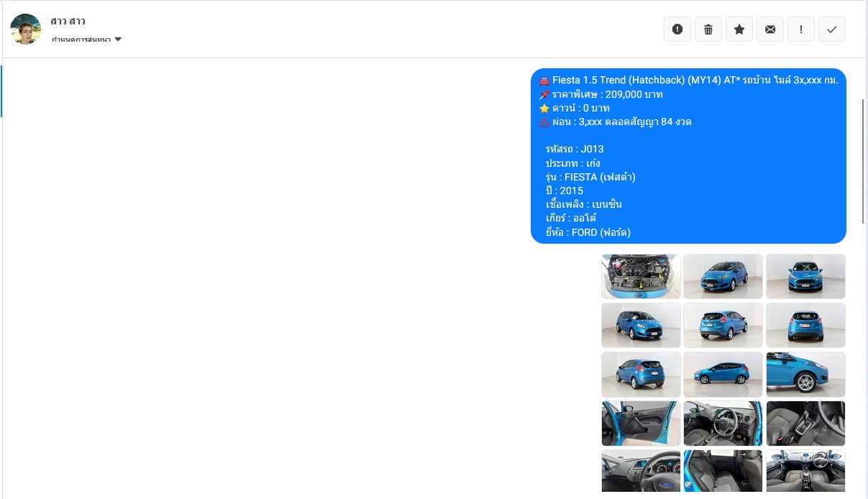Open the open-hood engine bay photo
This screenshot has height=499, width=868.
[641, 276]
